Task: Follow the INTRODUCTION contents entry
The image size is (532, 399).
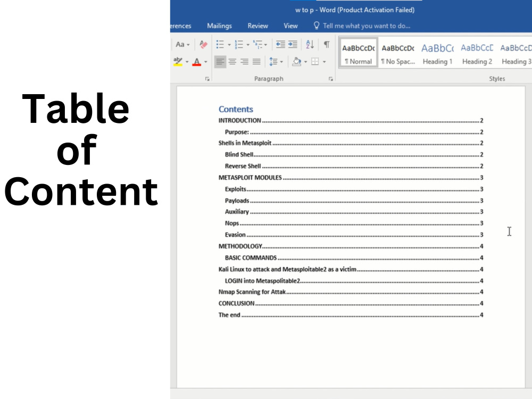Action: (x=351, y=120)
